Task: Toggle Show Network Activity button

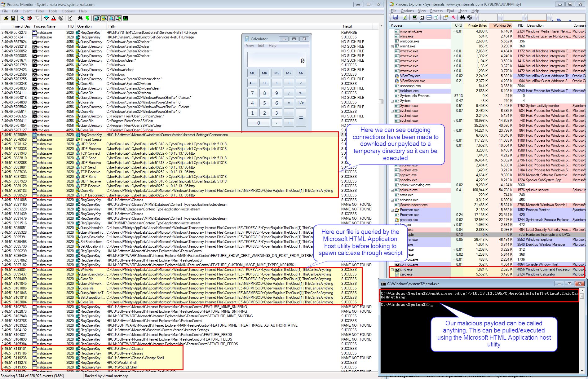Action: [x=111, y=19]
